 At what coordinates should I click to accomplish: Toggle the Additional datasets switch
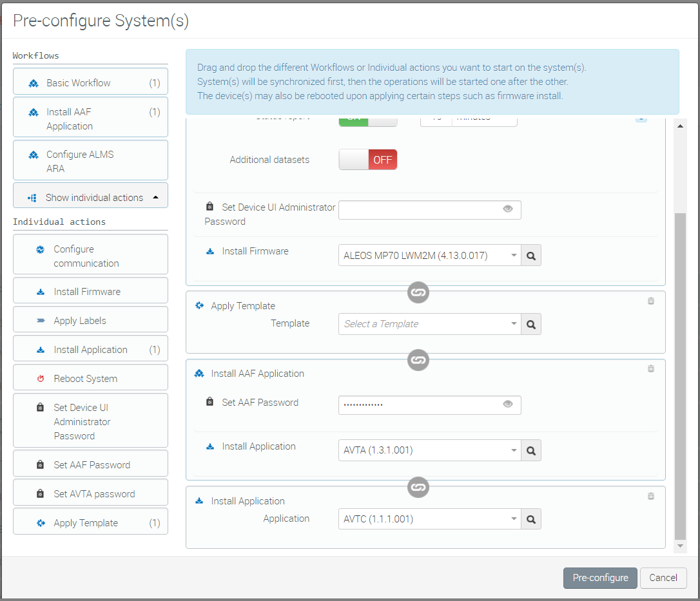click(368, 160)
